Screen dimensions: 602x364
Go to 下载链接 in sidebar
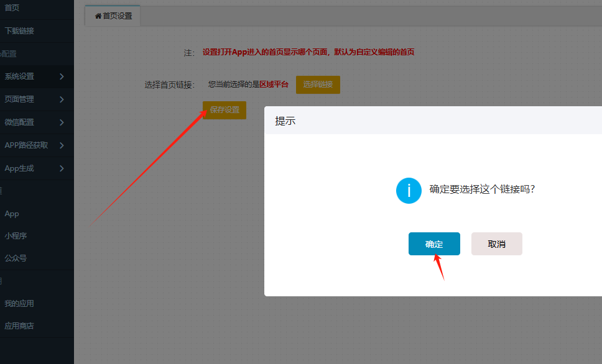19,30
